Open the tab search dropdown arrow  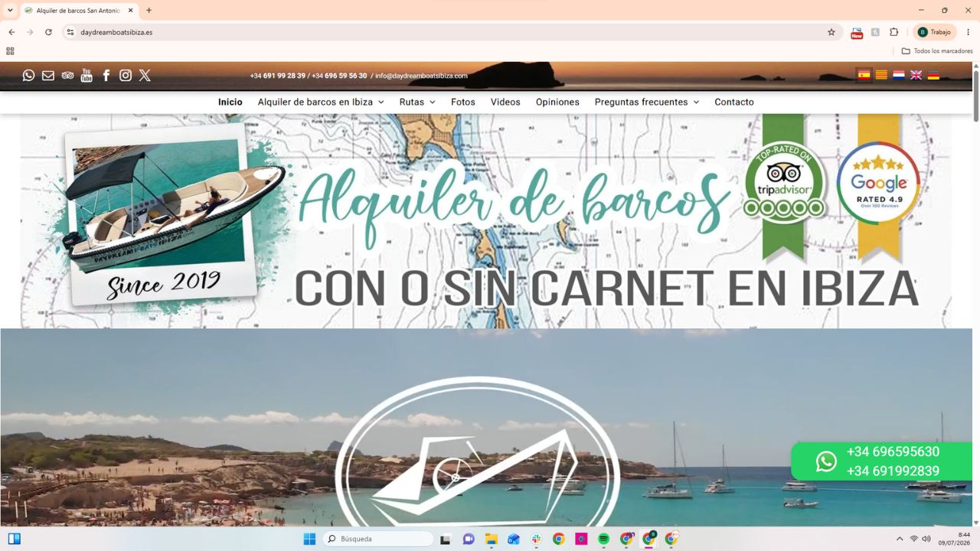click(10, 10)
